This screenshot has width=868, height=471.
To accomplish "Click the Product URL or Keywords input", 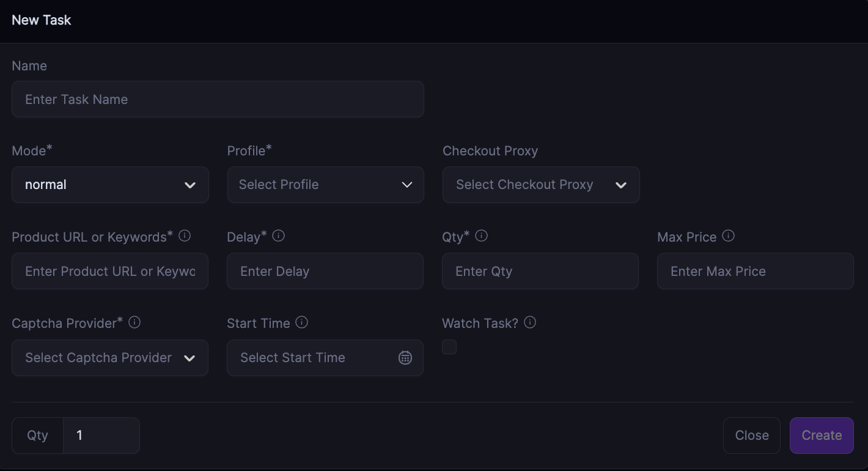I will pyautogui.click(x=110, y=271).
